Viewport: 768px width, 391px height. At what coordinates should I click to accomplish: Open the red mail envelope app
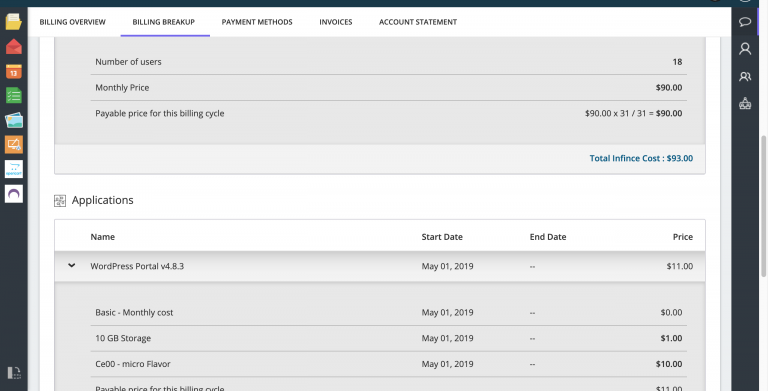pyautogui.click(x=14, y=47)
